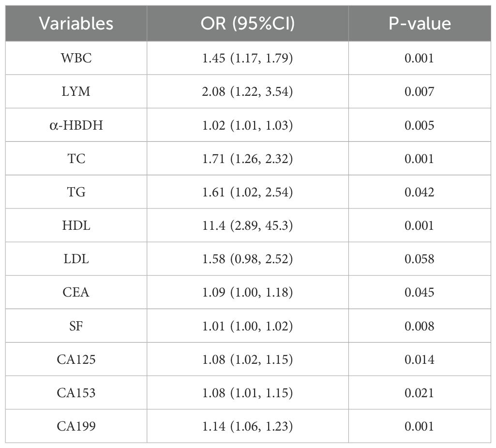This screenshot has height=448, width=496.
Task: Select the LYM row label
Action: pos(76,91)
